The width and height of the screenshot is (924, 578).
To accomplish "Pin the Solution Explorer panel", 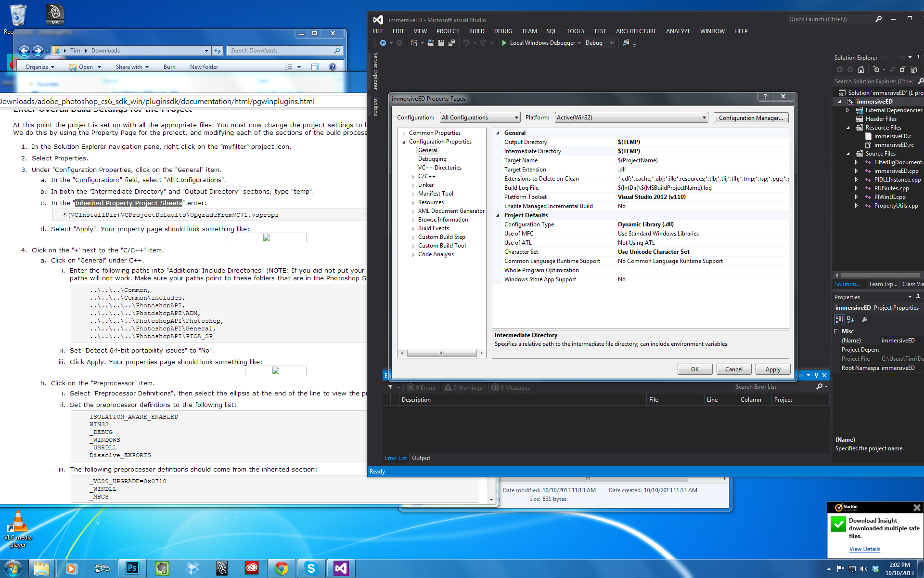I will pyautogui.click(x=918, y=57).
